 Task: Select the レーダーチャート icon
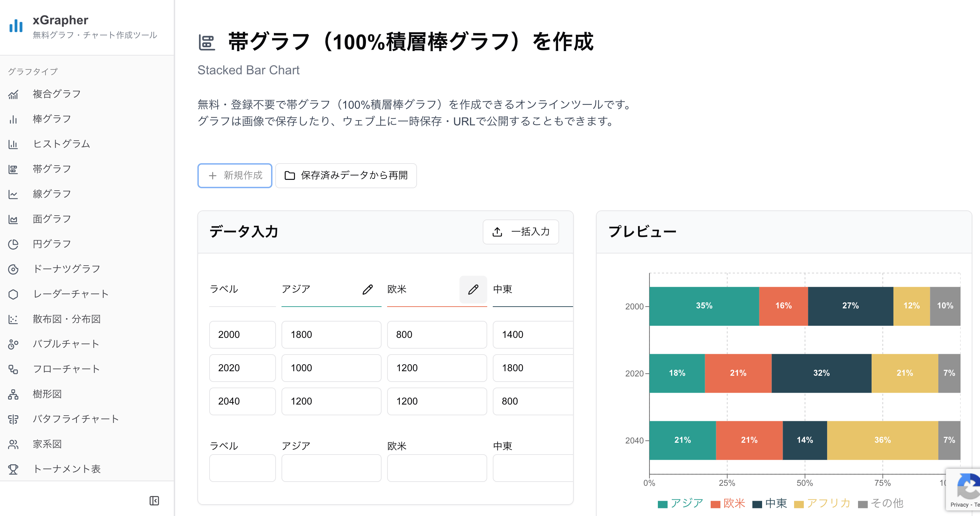click(x=14, y=293)
